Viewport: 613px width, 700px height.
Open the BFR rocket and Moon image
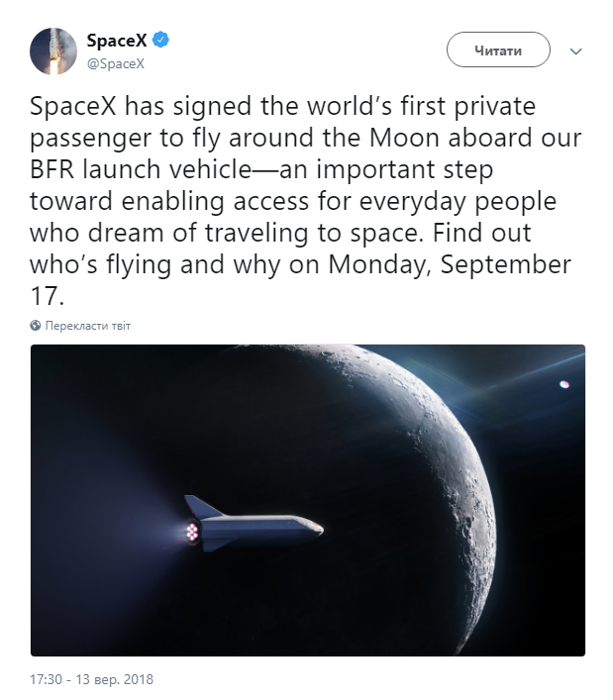tap(308, 500)
